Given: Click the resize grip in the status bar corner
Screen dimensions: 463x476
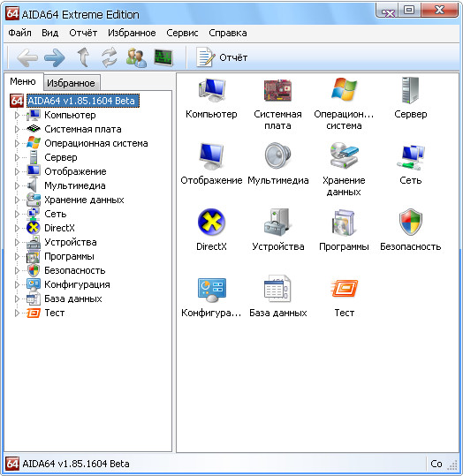Looking at the screenshot, I should coord(452,465).
